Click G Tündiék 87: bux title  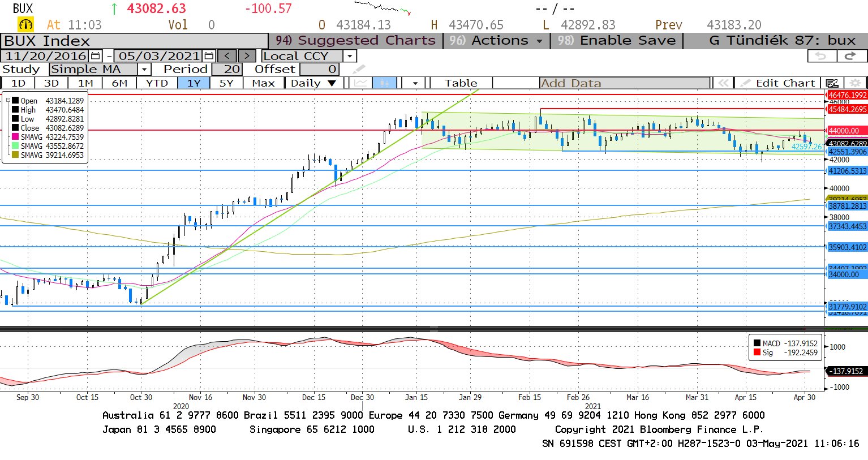click(x=782, y=41)
